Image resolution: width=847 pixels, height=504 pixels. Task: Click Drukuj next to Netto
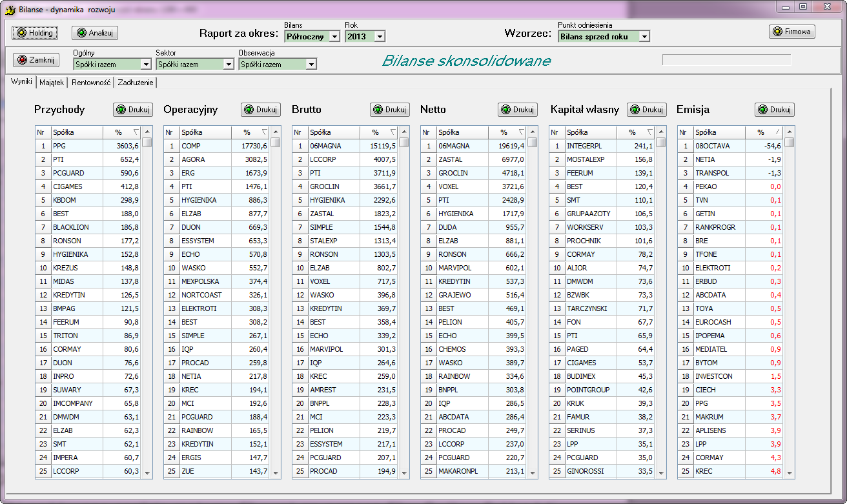[518, 110]
